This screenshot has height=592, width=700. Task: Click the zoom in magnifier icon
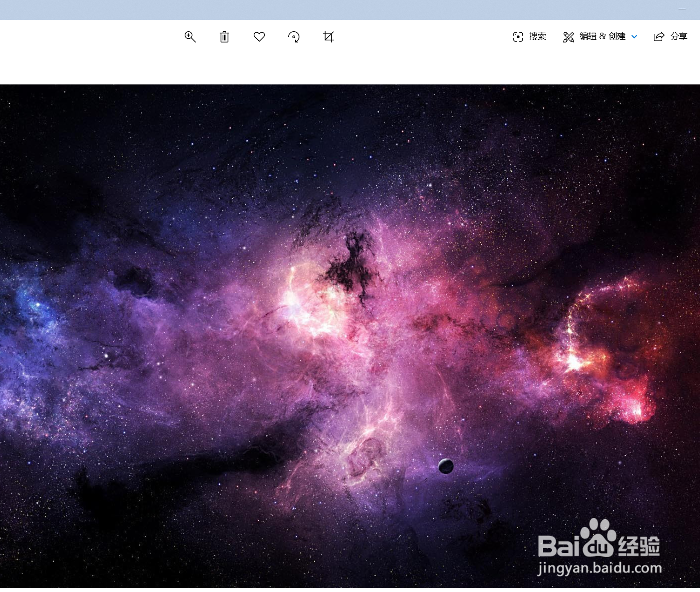click(x=190, y=37)
